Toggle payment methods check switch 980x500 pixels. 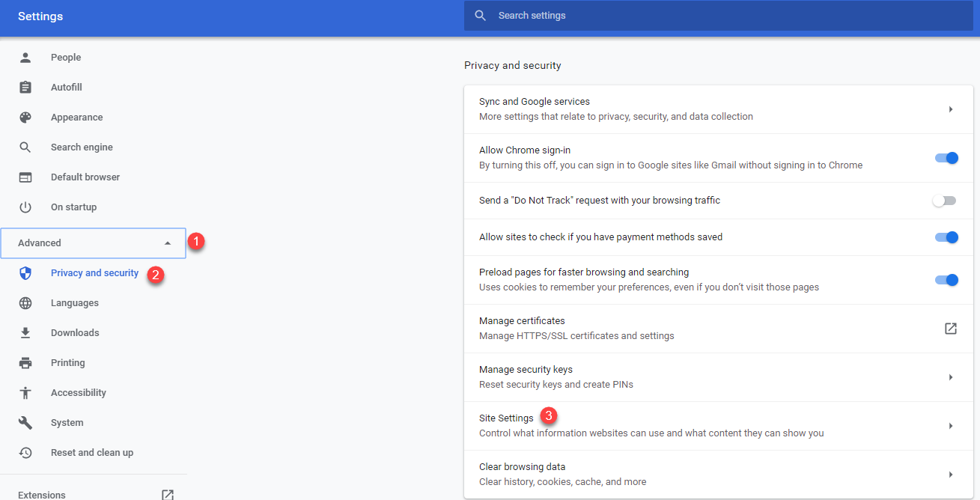(x=946, y=237)
